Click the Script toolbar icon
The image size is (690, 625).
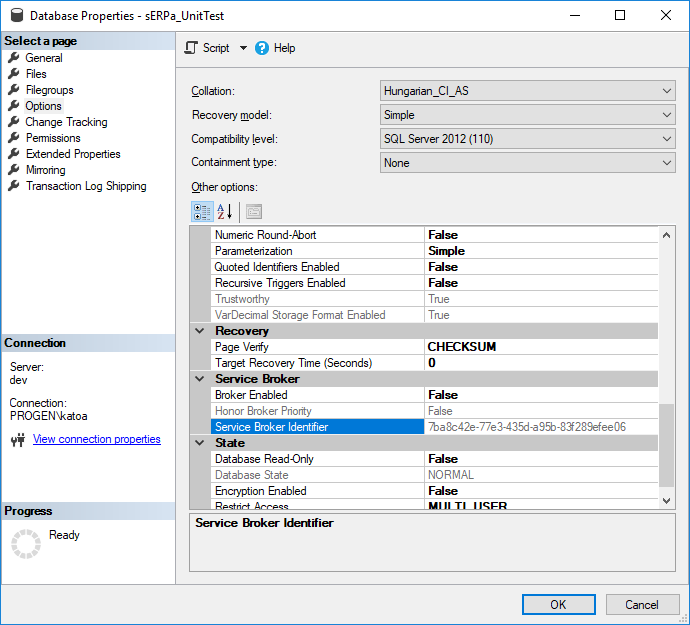[192, 48]
